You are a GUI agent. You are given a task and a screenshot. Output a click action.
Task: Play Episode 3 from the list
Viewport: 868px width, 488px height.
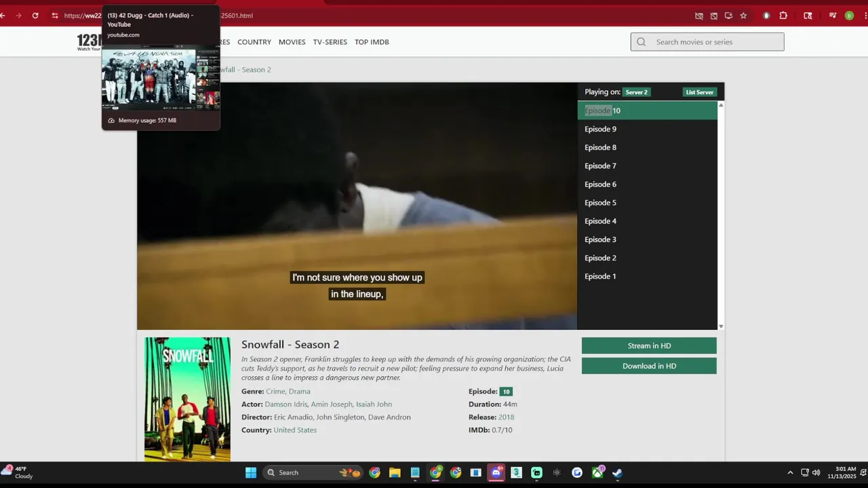647,239
